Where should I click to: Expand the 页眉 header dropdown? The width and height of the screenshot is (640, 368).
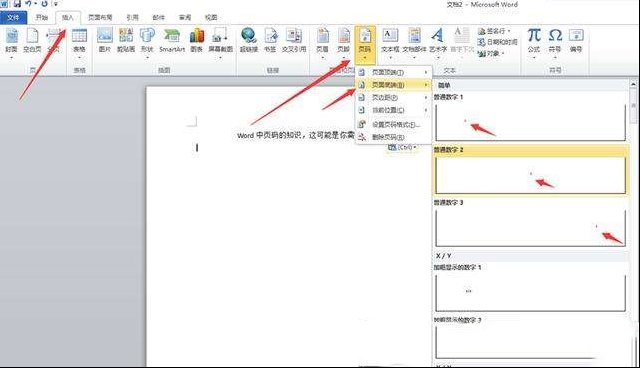click(322, 43)
